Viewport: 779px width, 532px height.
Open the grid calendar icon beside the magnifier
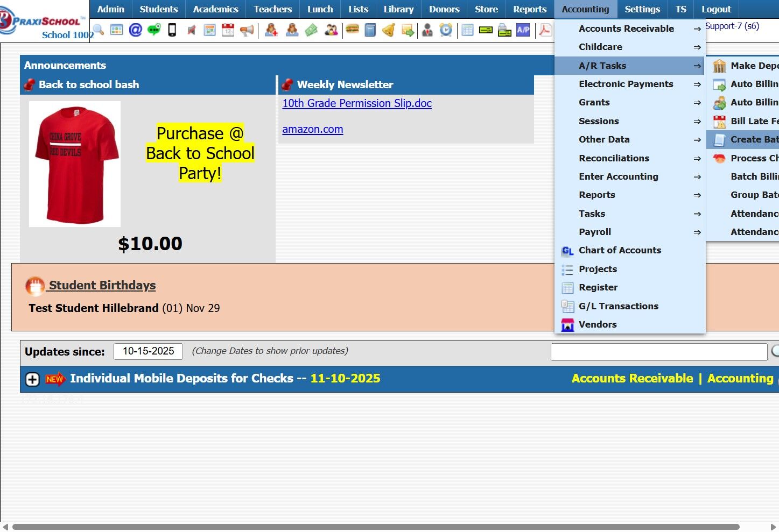(x=117, y=30)
